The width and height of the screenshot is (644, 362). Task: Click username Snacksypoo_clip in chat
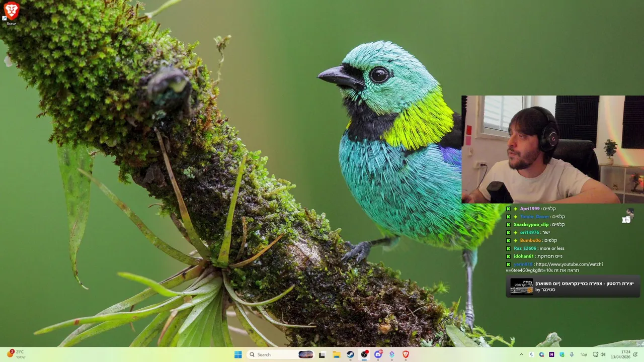click(x=531, y=225)
